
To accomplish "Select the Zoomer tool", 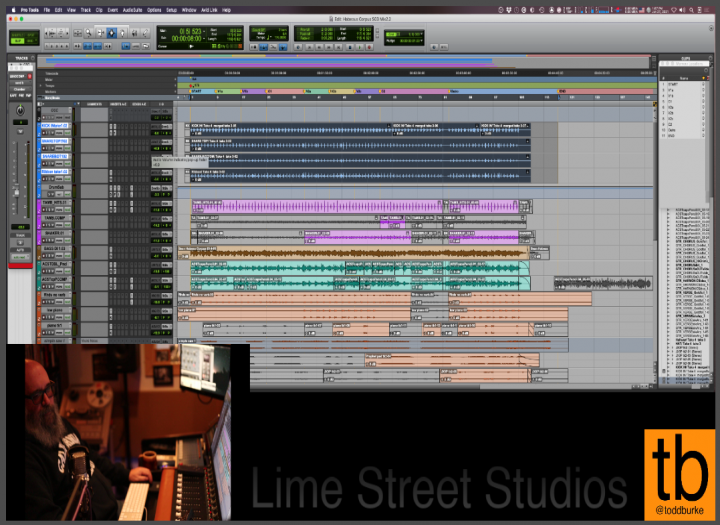I will tap(89, 33).
